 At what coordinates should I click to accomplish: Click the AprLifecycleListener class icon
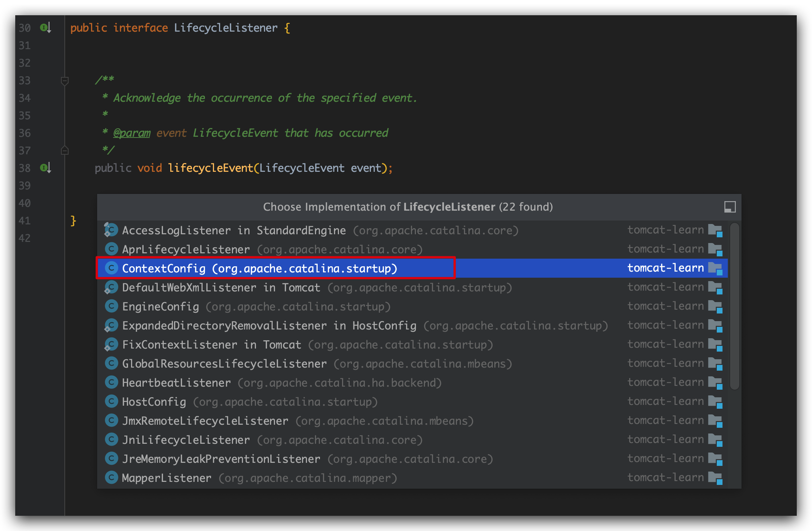111,249
